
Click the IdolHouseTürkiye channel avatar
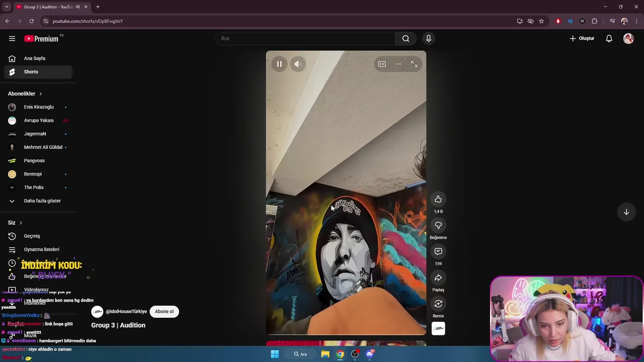97,312
